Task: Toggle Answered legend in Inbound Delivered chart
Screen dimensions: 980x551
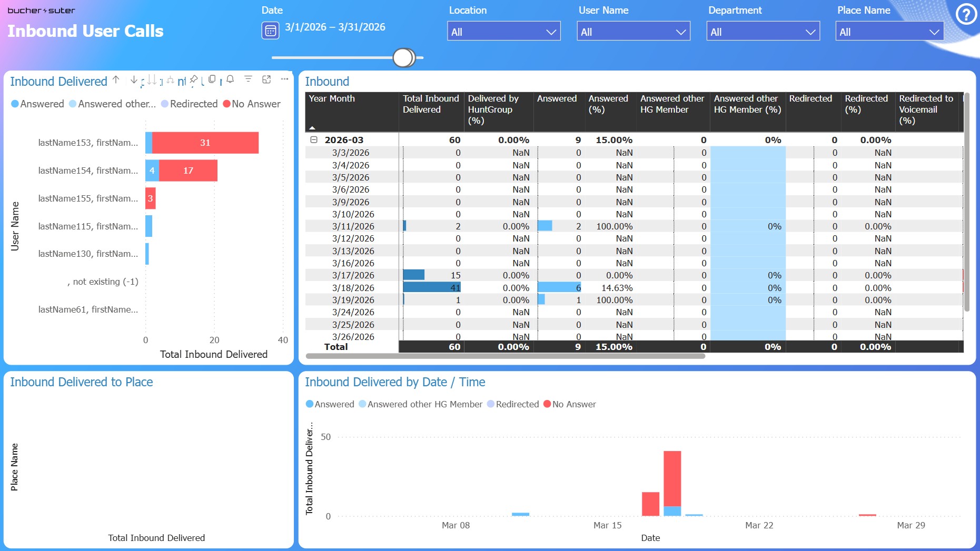Action: (37, 104)
